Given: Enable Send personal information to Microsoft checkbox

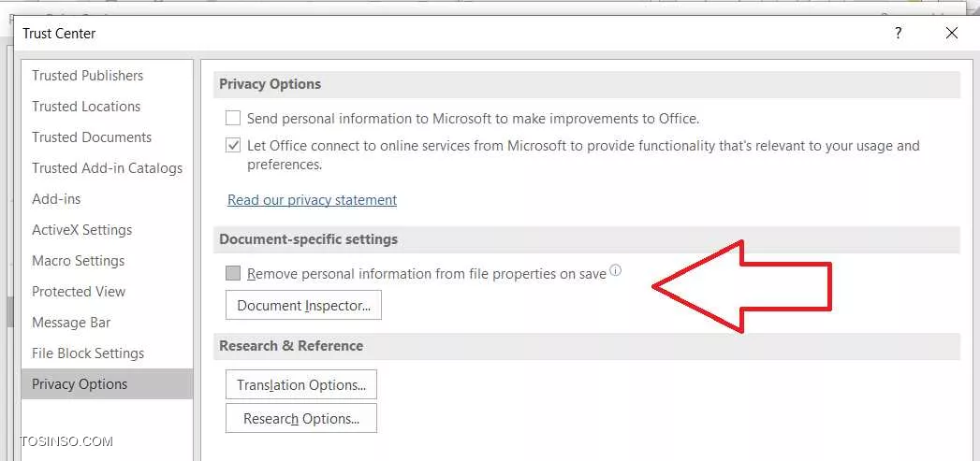Looking at the screenshot, I should pos(233,118).
